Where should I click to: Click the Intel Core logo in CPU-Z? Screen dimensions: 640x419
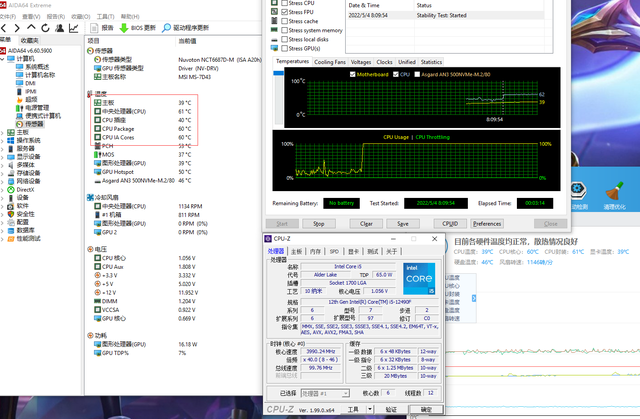(x=419, y=278)
